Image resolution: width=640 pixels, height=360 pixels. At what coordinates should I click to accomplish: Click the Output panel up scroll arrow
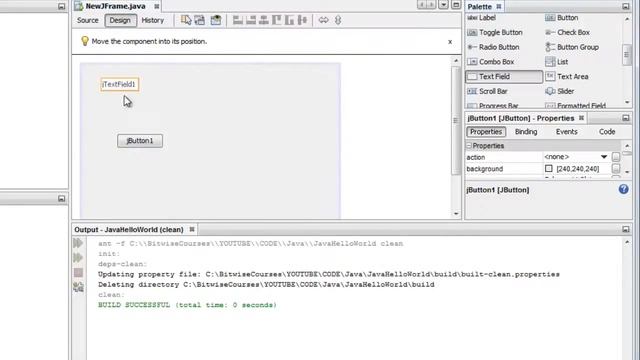(x=627, y=242)
